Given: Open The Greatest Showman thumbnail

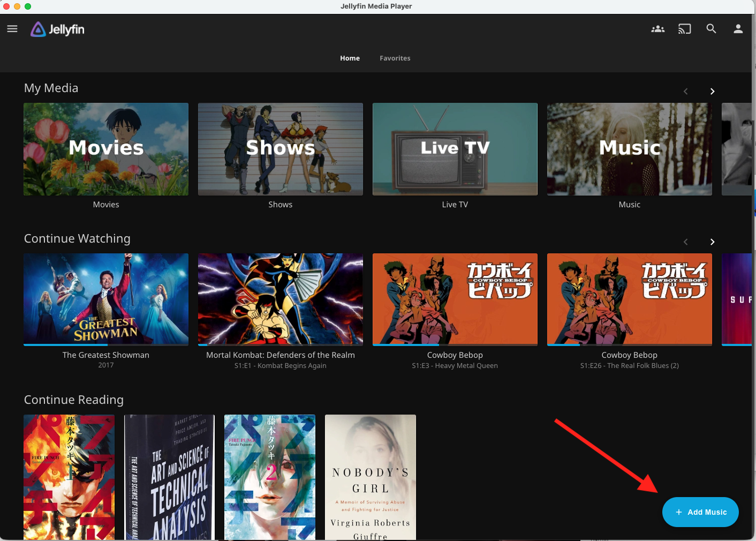Looking at the screenshot, I should tap(106, 298).
